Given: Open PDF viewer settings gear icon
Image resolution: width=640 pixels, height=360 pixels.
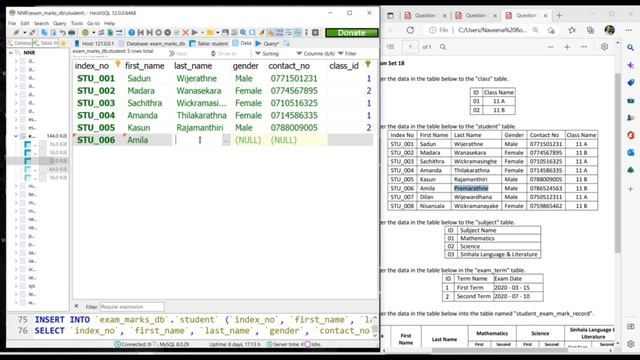Looking at the screenshot, I should pos(604,47).
